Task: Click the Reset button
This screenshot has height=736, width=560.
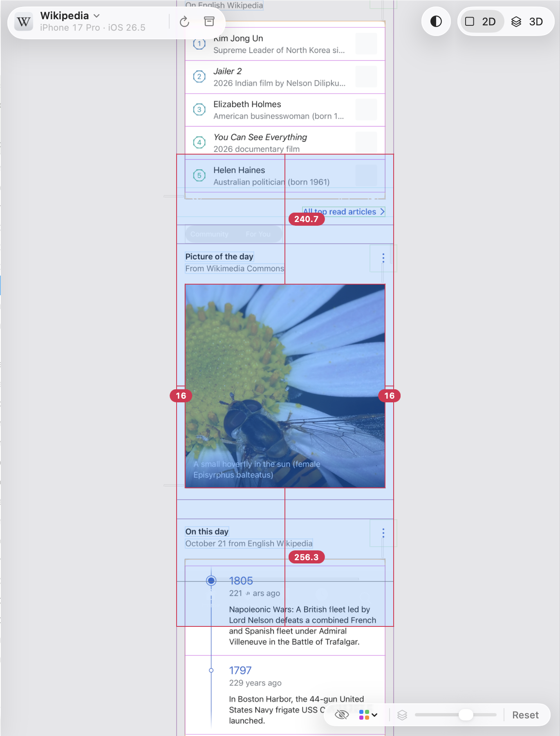Action: [525, 715]
